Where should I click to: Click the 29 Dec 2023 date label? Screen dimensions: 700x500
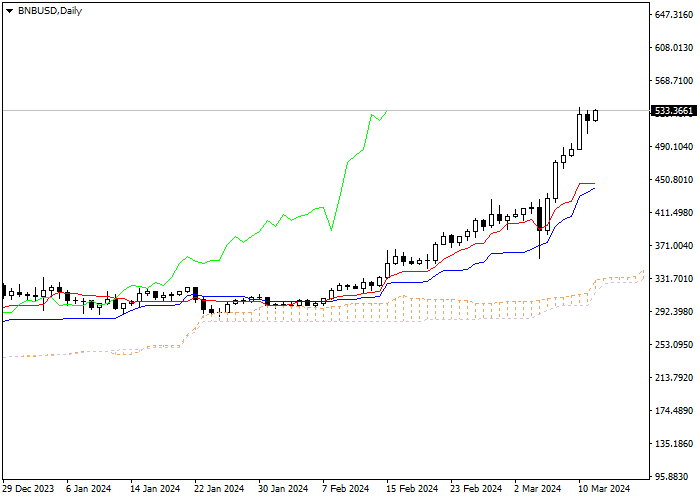28,489
